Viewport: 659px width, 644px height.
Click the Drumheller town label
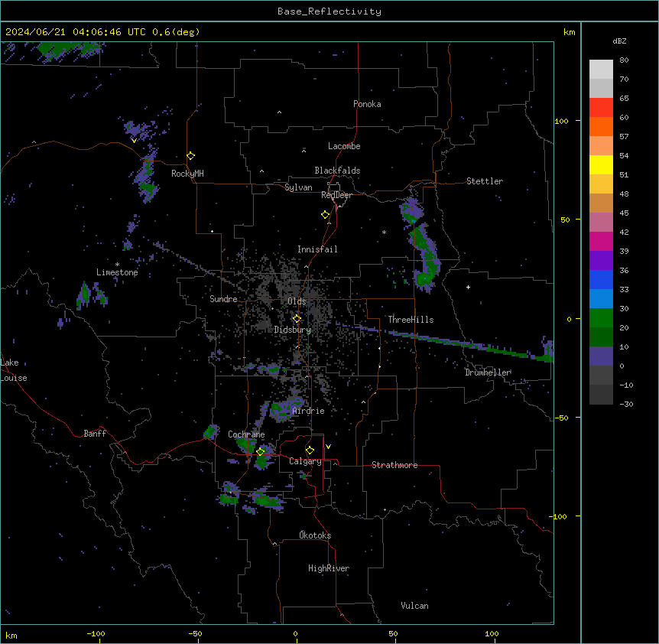[488, 372]
